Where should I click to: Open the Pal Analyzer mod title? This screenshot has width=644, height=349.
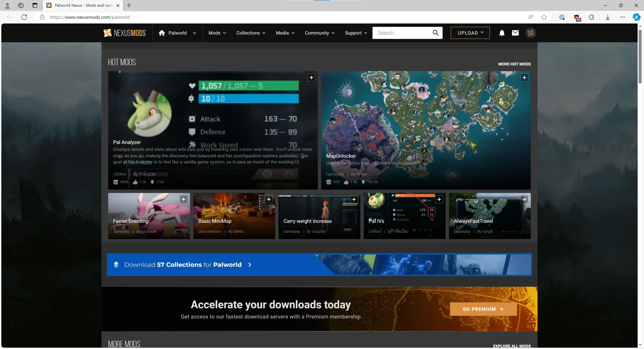click(x=127, y=142)
